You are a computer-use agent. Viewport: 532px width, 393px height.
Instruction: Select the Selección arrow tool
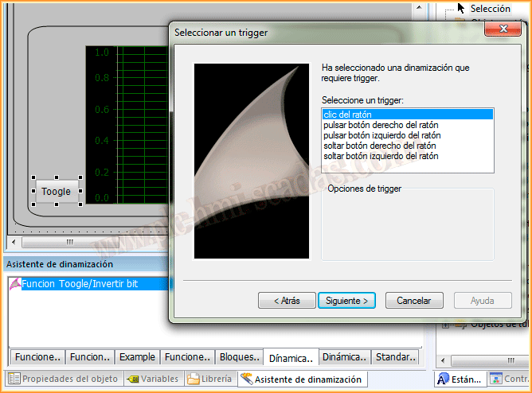click(487, 9)
